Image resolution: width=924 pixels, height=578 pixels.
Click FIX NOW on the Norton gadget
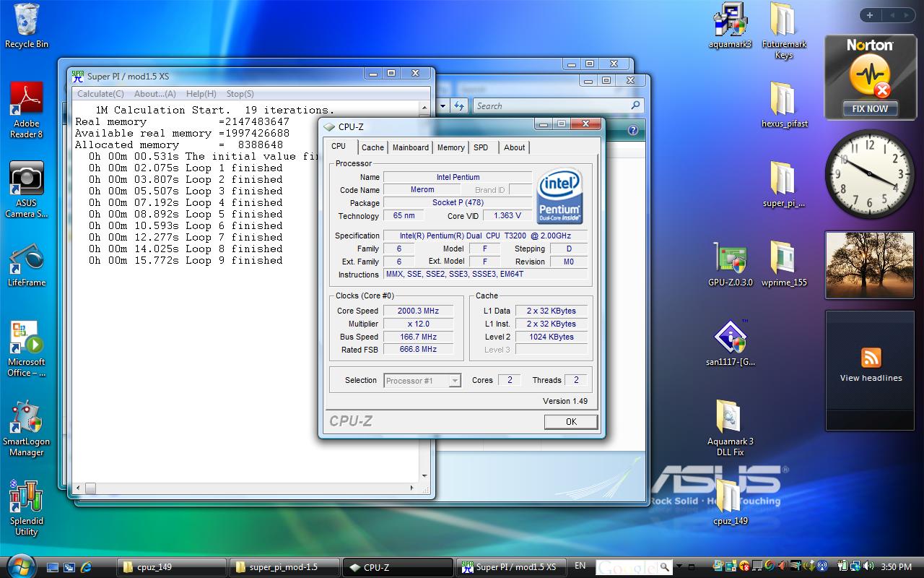point(870,109)
